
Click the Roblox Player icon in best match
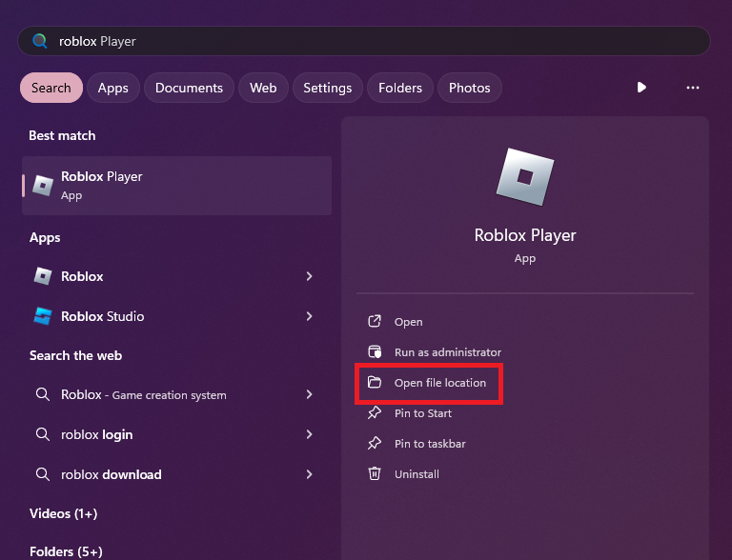coord(43,186)
